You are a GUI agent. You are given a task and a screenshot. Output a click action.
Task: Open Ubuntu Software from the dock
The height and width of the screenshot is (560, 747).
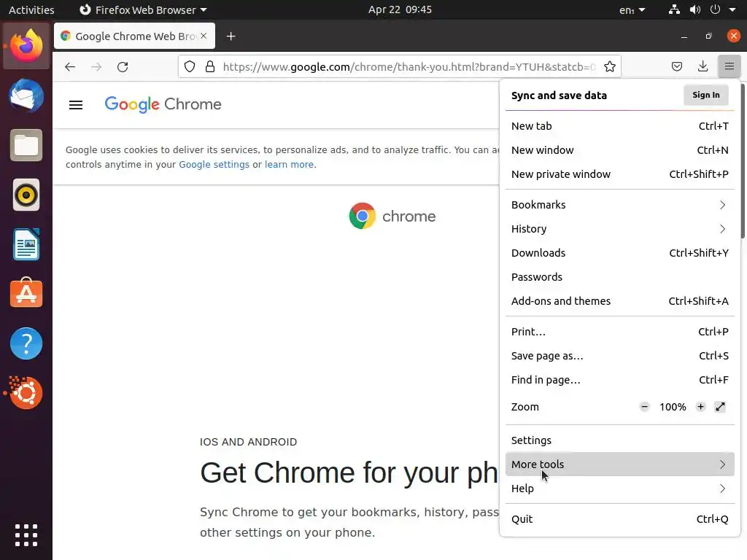coord(26,293)
